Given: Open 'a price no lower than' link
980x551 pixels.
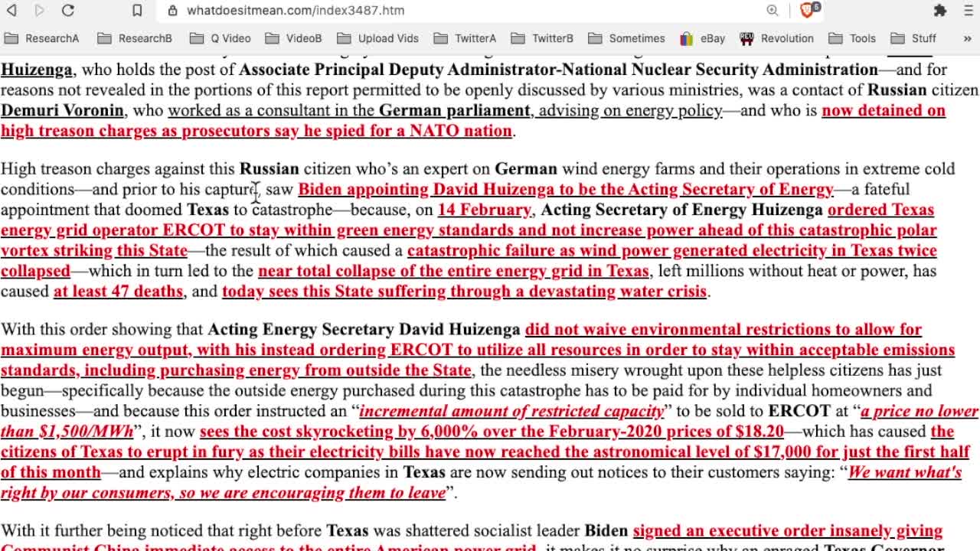Looking at the screenshot, I should tap(920, 411).
